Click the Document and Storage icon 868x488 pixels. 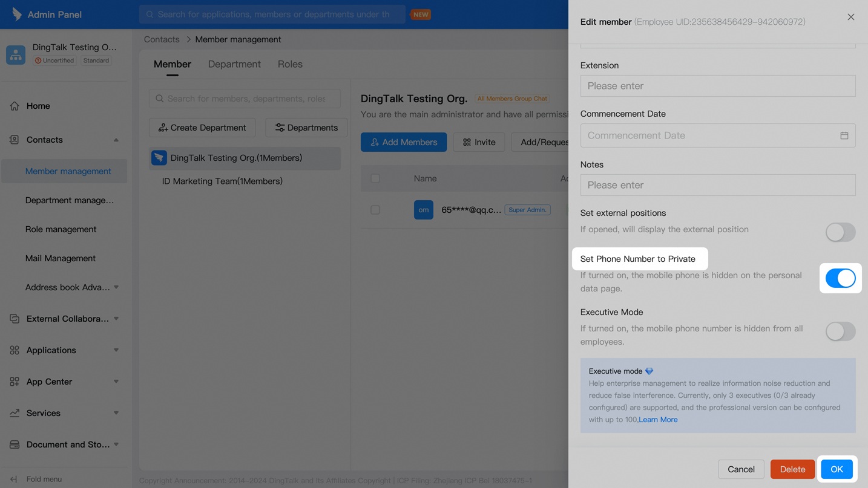[x=15, y=444]
